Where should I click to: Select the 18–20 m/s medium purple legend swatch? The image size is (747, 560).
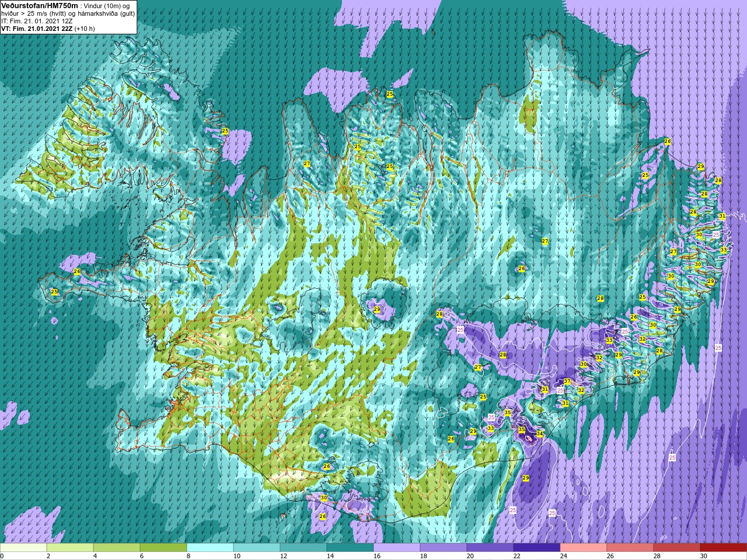click(x=444, y=548)
